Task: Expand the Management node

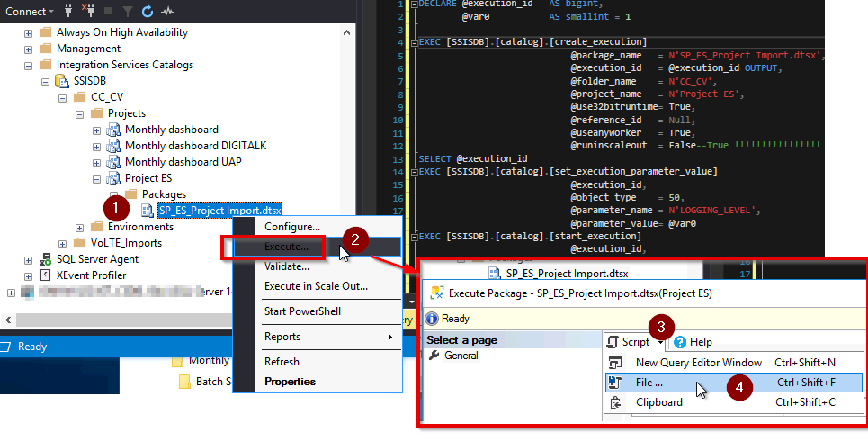Action: [x=28, y=49]
